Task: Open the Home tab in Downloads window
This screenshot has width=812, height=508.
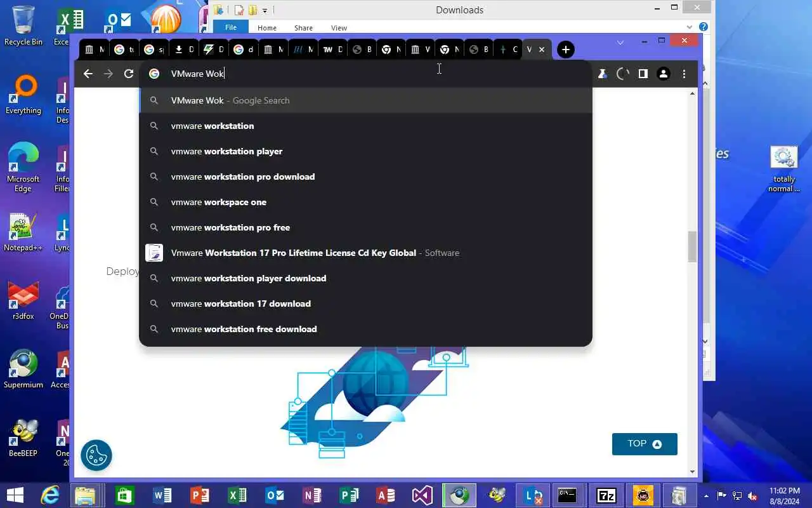Action: coord(267,28)
